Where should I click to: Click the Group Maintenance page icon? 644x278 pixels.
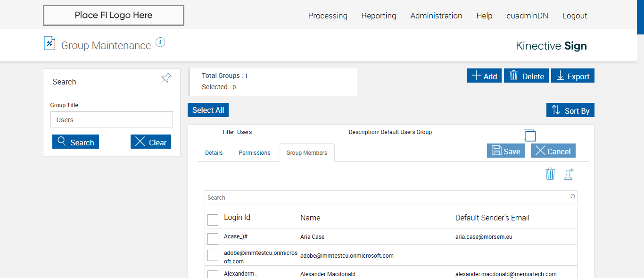click(x=50, y=43)
